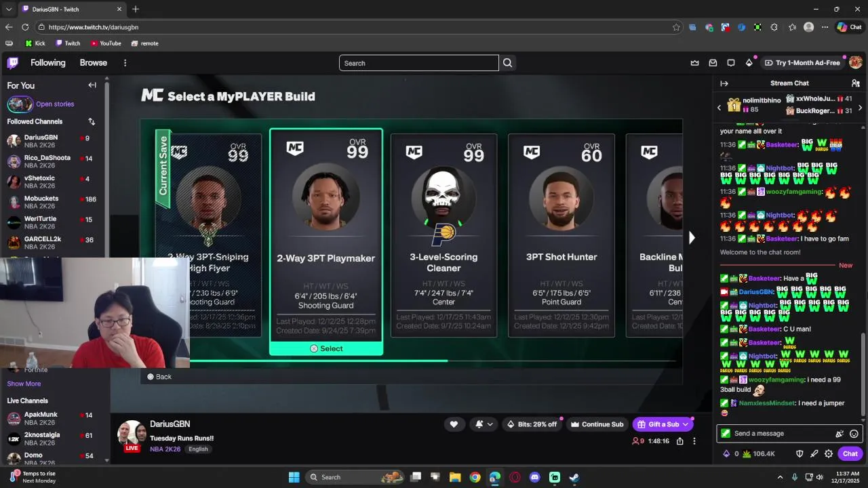
Task: Open Discord from the taskbar
Action: pyautogui.click(x=535, y=477)
